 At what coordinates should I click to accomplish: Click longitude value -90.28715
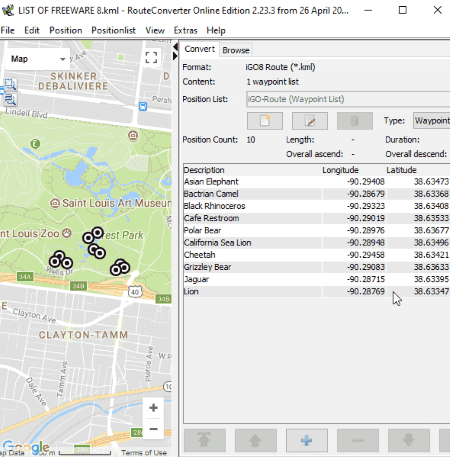click(x=366, y=279)
